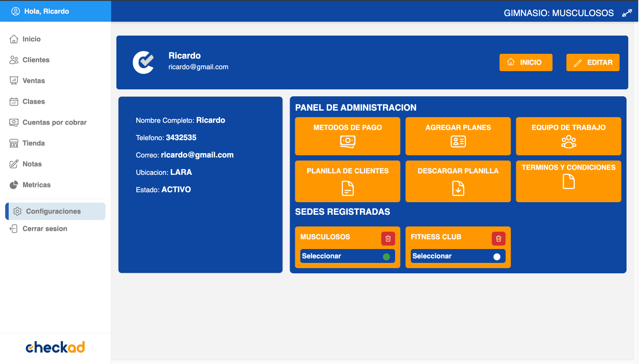Screen dimensions: 640x364
Task: Click the PLANILLA DE CLIENTES tile
Action: coord(347,181)
